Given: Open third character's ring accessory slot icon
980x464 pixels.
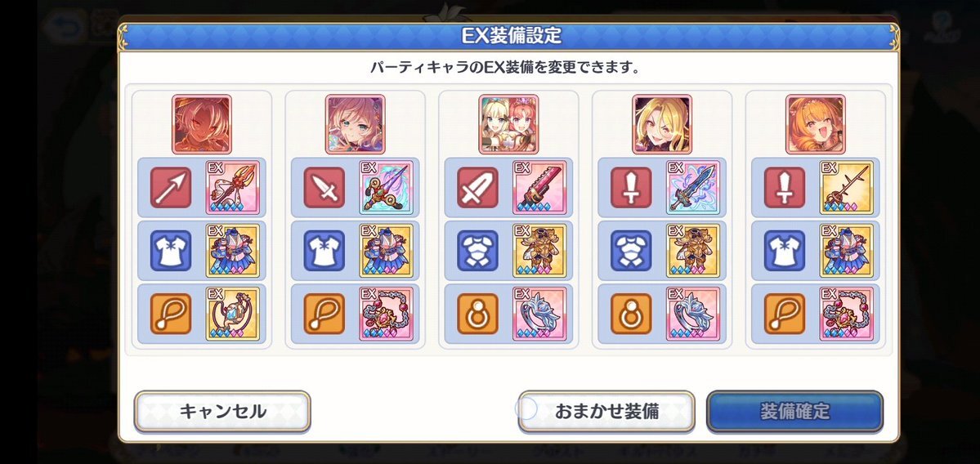Looking at the screenshot, I should click(x=477, y=314).
